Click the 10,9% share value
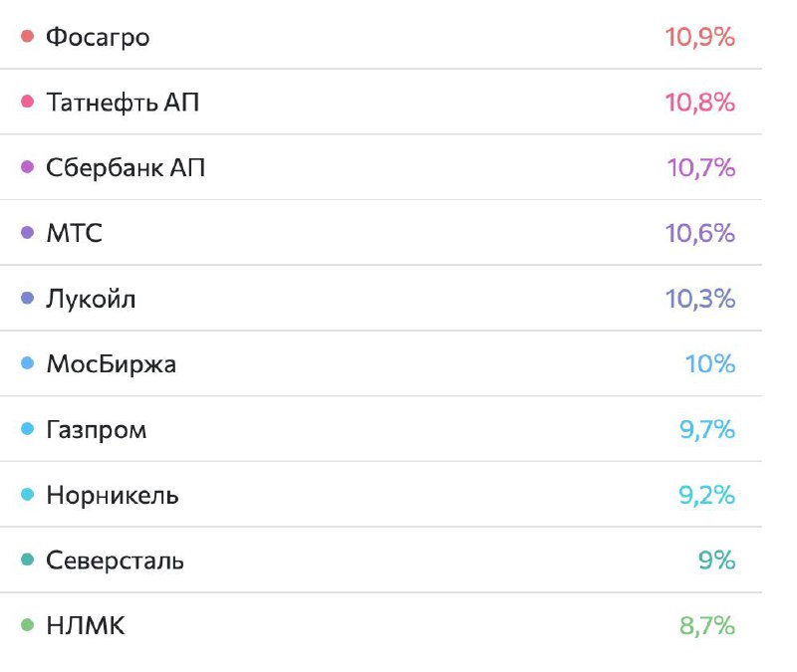 [x=700, y=37]
